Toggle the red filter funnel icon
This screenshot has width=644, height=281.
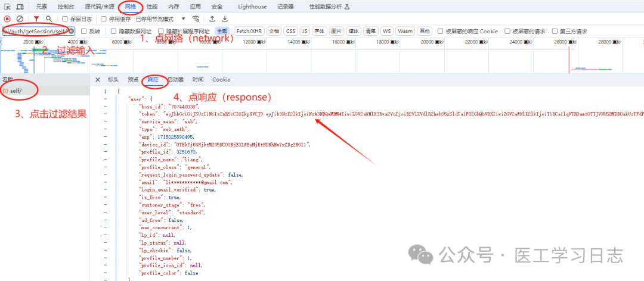click(36, 19)
